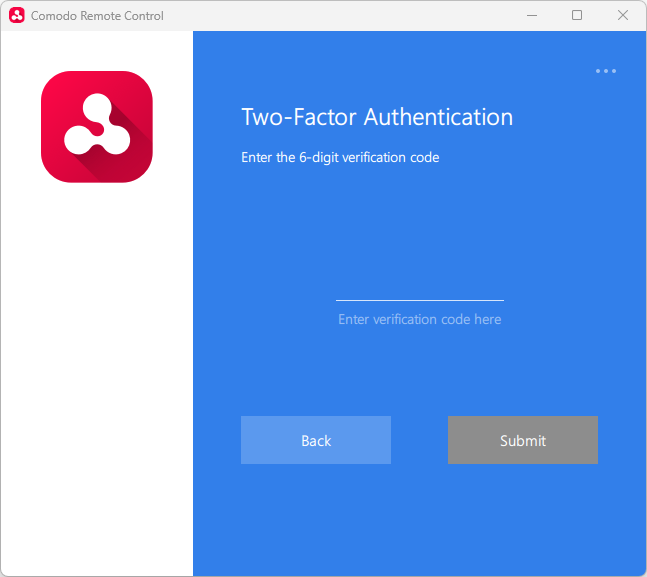Screen dimensions: 647x577
Task: Click the blank blue space above the input line
Action: pyautogui.click(x=419, y=230)
